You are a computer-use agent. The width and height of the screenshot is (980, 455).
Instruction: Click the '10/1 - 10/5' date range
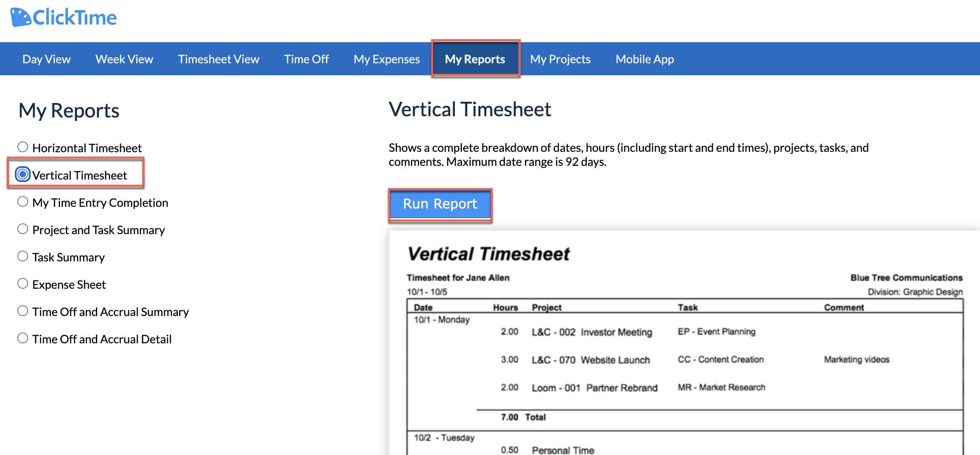pos(427,292)
